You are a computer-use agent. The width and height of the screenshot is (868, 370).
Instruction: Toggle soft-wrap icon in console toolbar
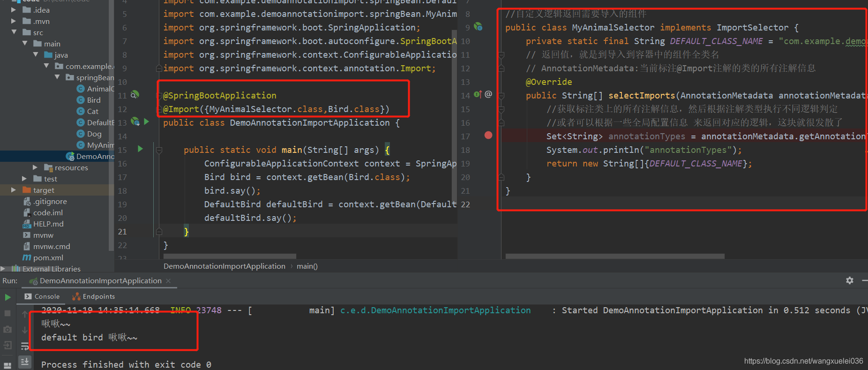click(25, 346)
